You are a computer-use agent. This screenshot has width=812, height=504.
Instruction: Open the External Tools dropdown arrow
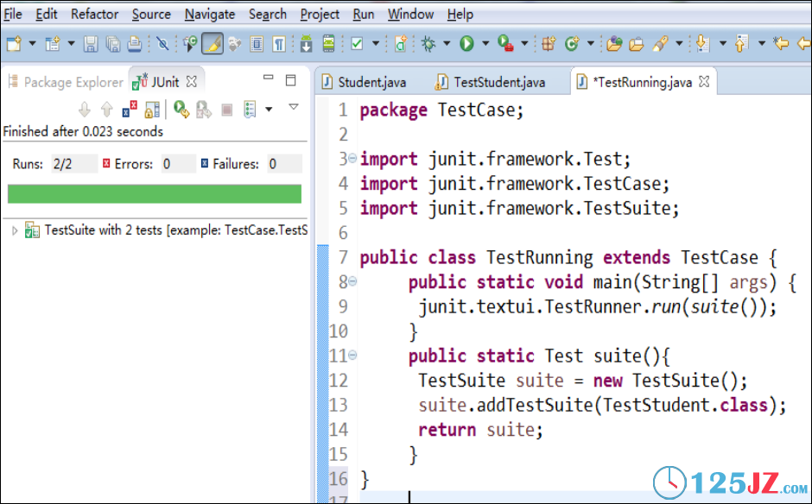click(x=524, y=43)
